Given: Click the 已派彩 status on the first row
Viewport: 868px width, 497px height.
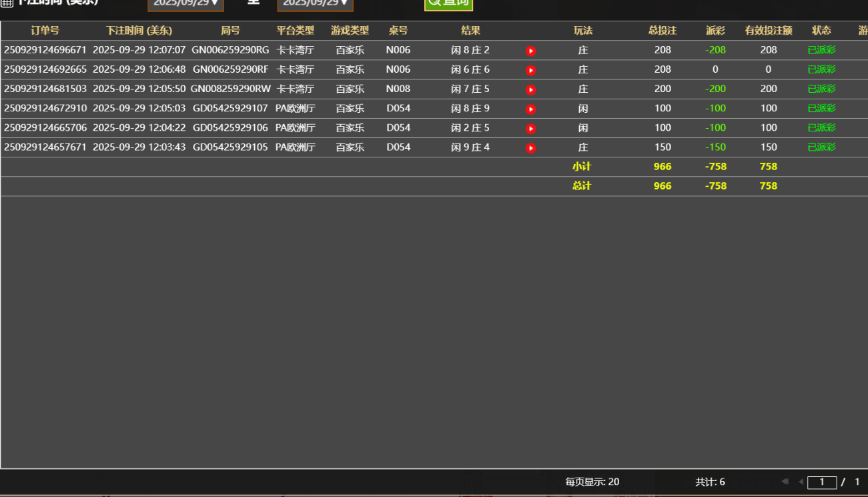Looking at the screenshot, I should (822, 49).
